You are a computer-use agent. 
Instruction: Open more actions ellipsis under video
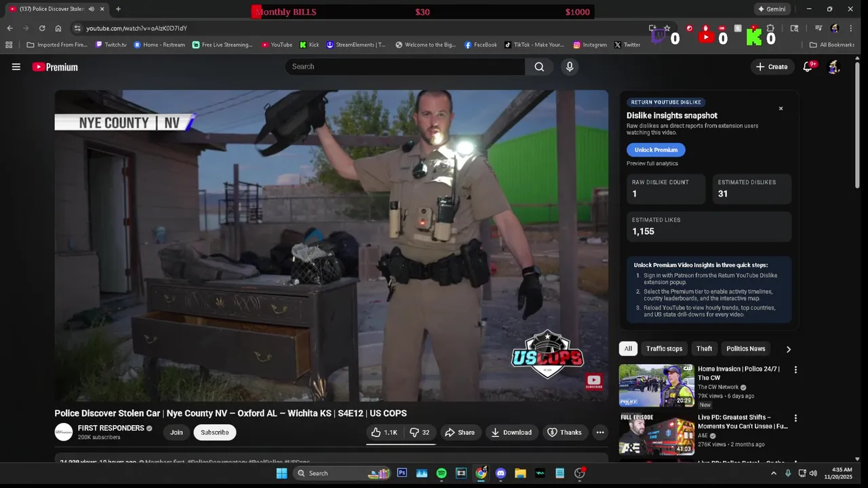tap(600, 432)
